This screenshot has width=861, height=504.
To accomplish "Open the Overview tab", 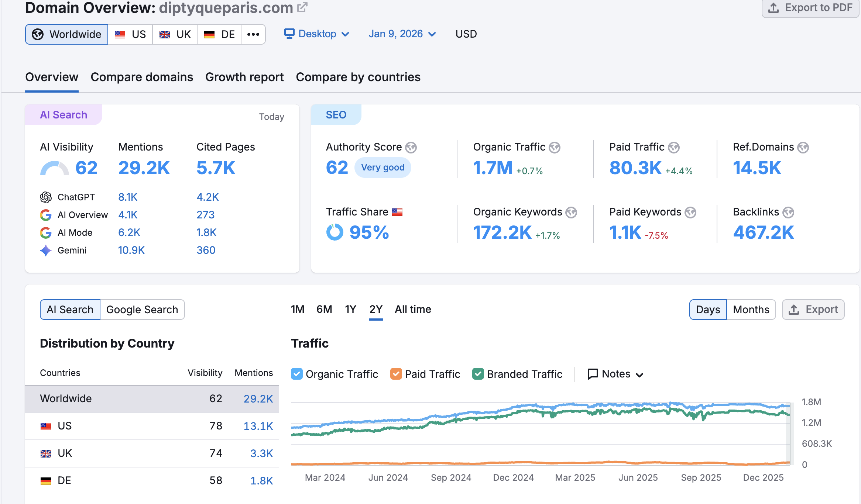I will coord(52,77).
